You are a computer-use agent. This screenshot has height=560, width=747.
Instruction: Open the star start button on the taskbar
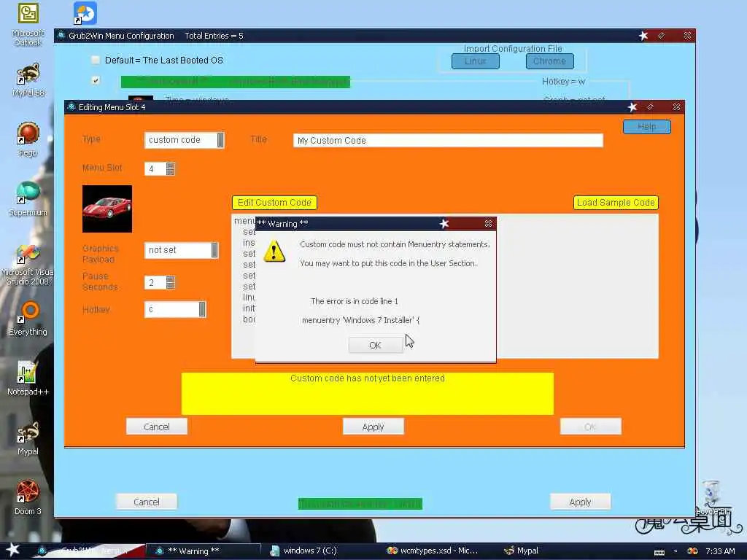pyautogui.click(x=12, y=550)
